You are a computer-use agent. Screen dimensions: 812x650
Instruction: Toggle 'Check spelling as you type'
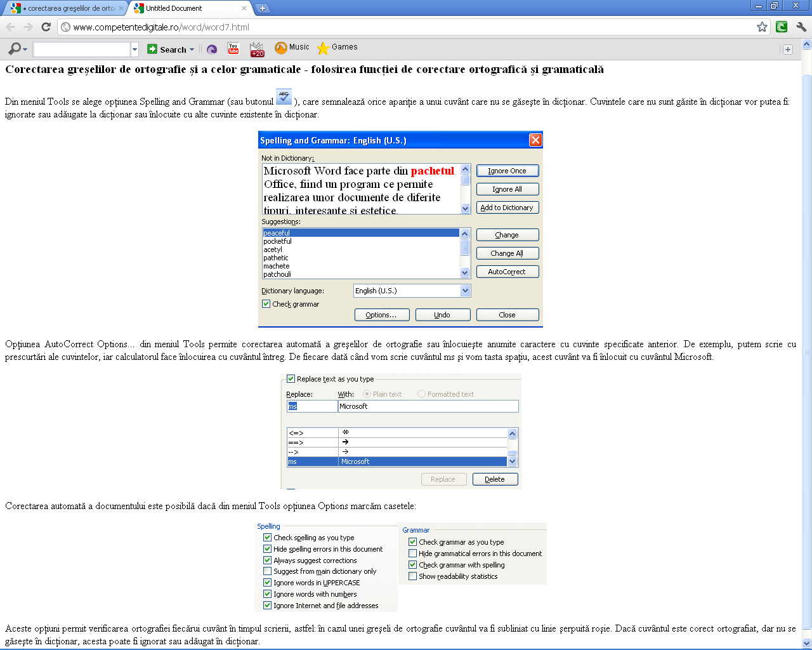pos(268,537)
